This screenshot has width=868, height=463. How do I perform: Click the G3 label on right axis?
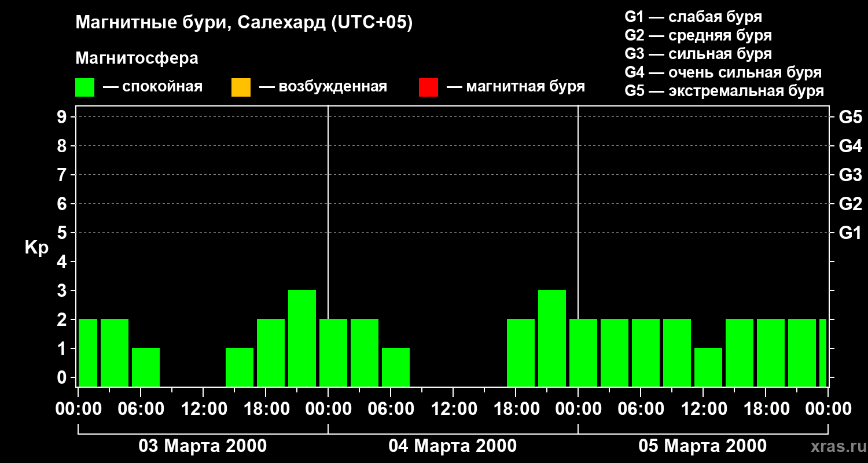(x=850, y=175)
